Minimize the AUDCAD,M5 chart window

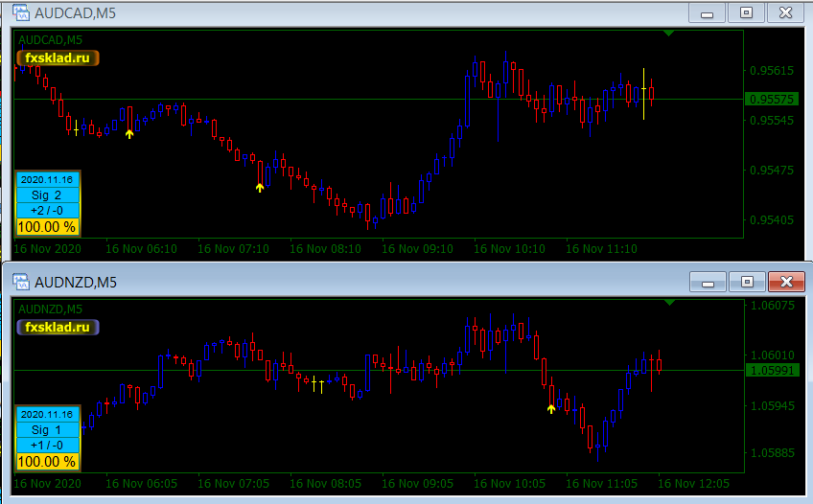click(707, 13)
